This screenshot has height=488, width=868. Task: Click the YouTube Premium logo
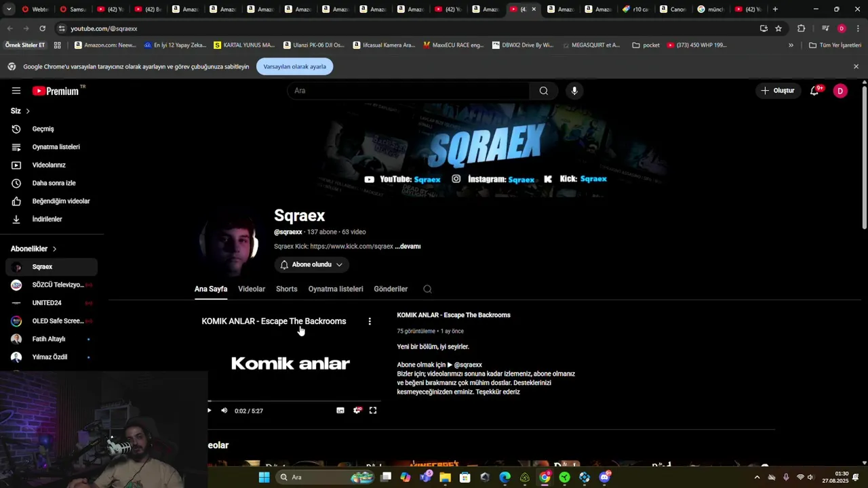[x=56, y=91]
